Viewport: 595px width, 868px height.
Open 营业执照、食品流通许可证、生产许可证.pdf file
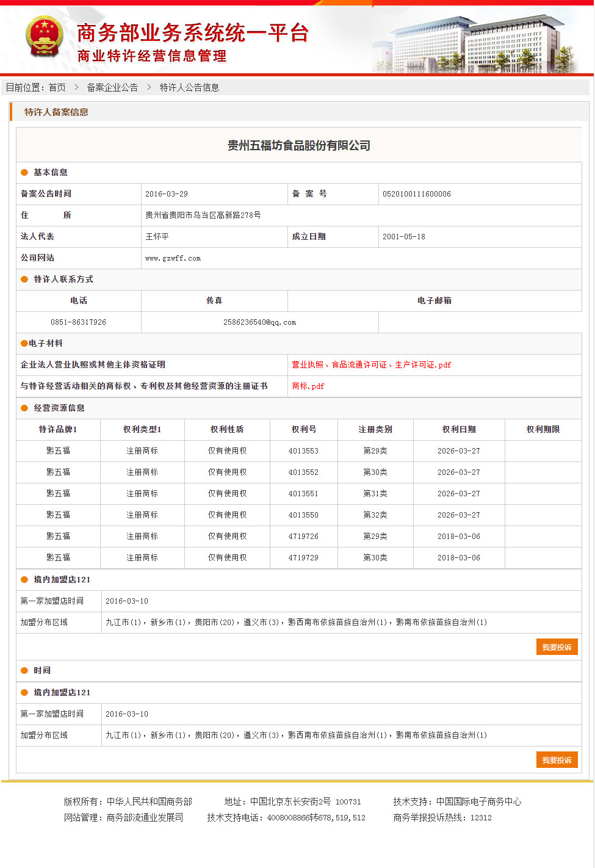372,365
